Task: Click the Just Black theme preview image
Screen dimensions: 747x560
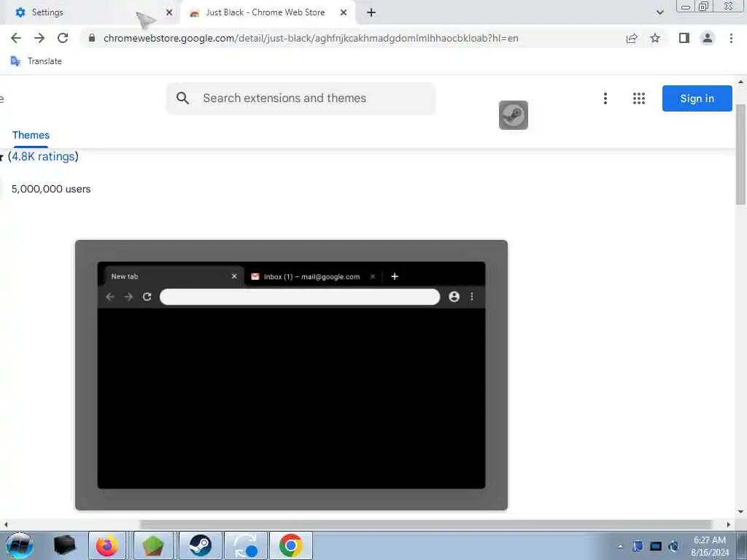Action: [291, 376]
